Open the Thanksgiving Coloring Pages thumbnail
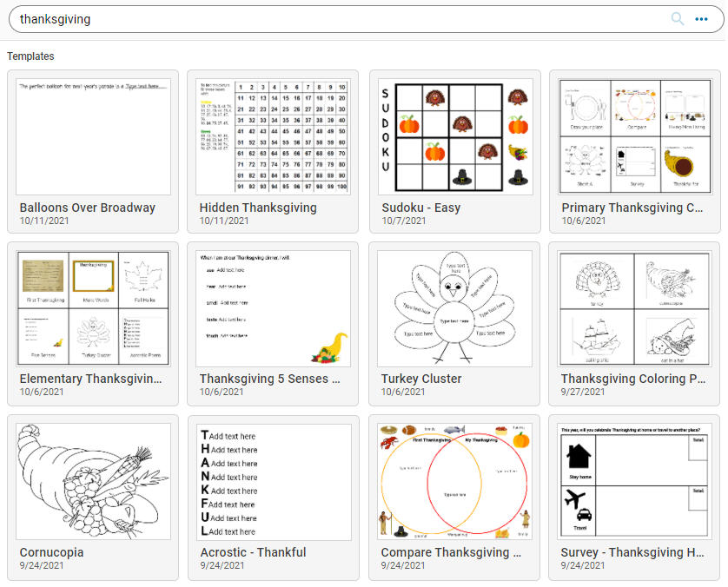728x587 pixels. tap(635, 308)
